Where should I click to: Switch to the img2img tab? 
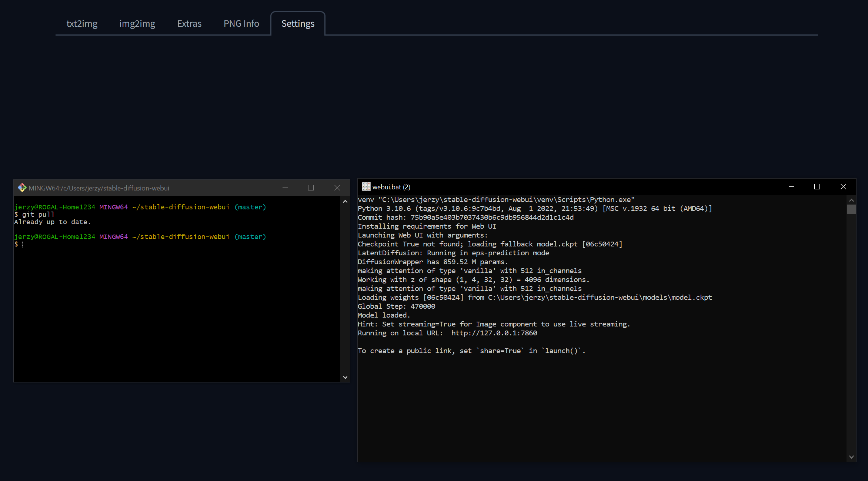coord(137,23)
